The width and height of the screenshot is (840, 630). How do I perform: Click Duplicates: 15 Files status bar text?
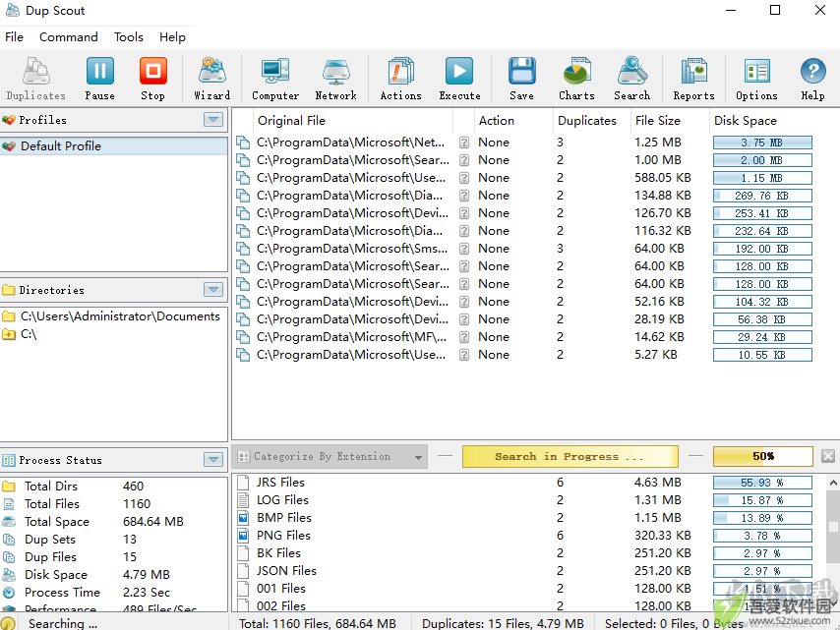(503, 623)
